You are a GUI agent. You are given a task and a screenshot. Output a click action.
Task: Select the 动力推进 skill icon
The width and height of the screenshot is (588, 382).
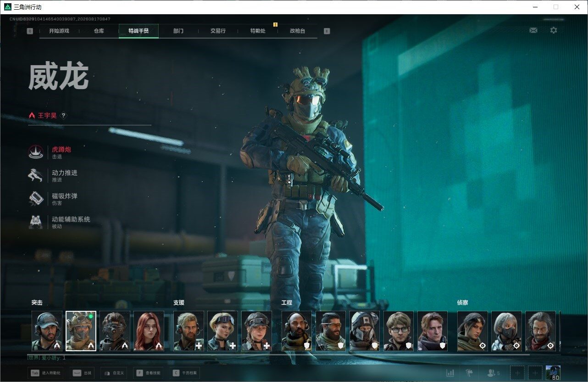[36, 175]
